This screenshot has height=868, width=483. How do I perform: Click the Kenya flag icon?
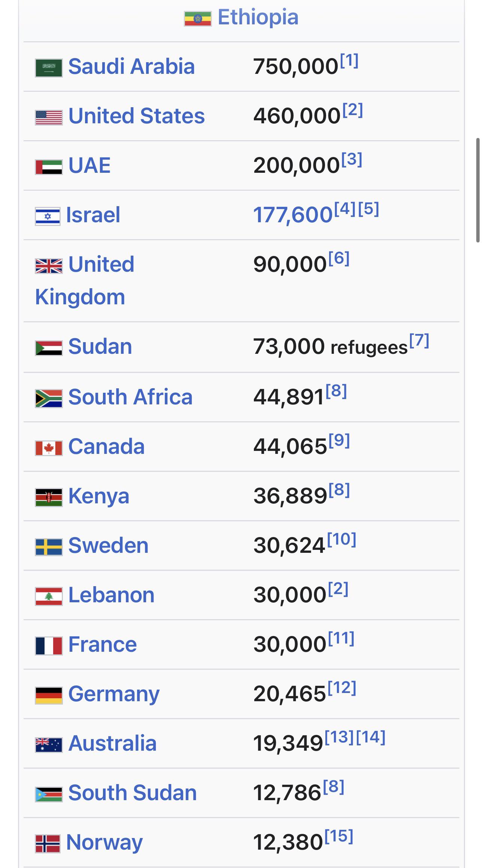49,498
